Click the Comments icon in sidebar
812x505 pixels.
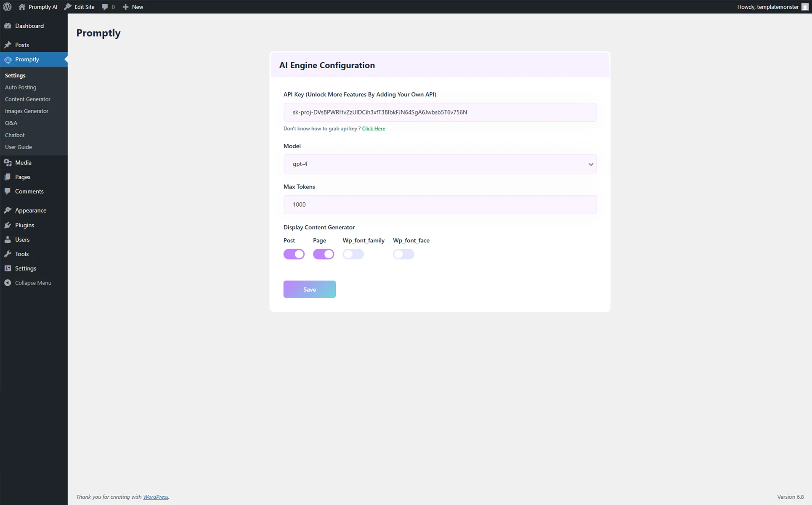point(8,191)
